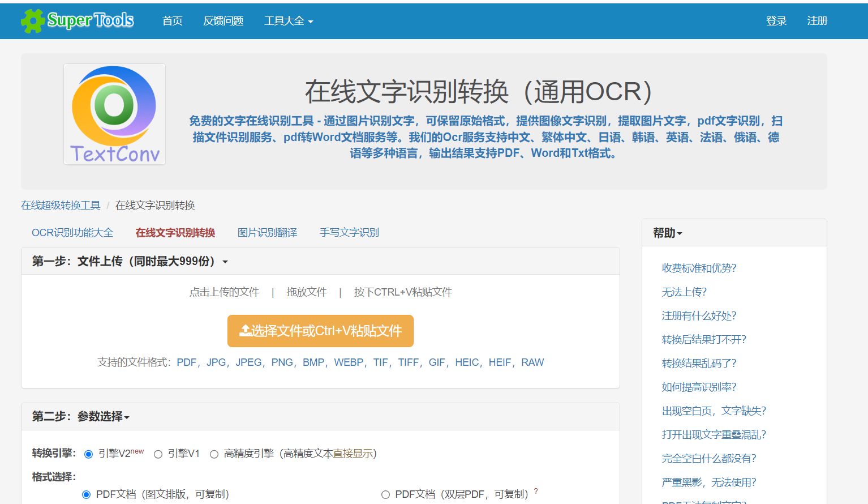
Task: Collapse the 帮助 panel header
Action: pos(667,233)
